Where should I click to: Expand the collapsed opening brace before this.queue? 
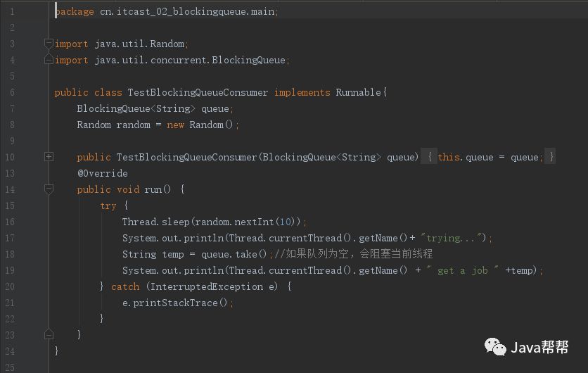pos(429,156)
